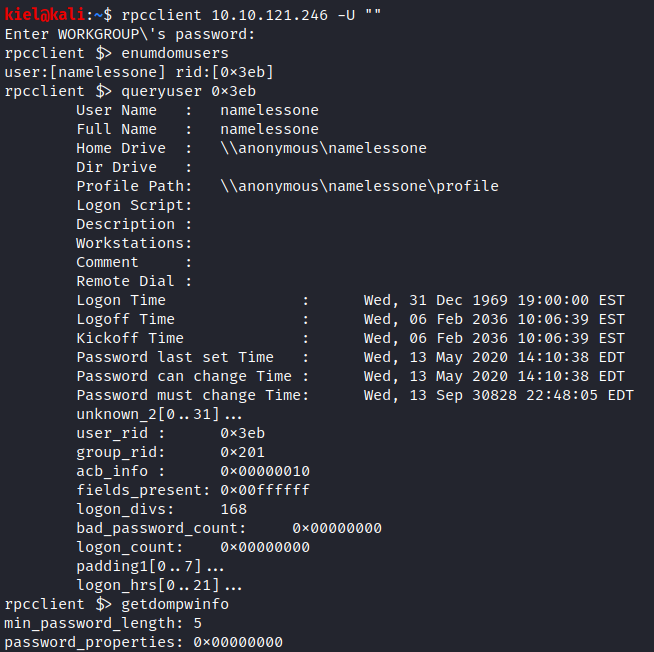Click the fields_present value 0x00ffffff
654x652 pixels.
pos(265,490)
